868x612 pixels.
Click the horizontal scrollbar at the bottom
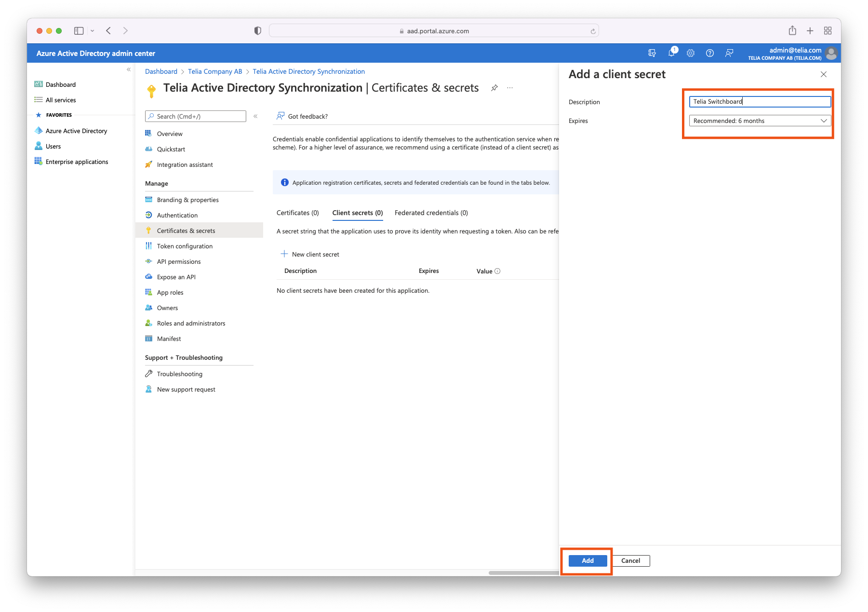(523, 573)
